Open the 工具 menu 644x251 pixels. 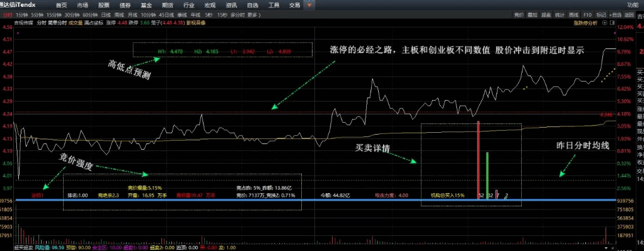click(273, 5)
